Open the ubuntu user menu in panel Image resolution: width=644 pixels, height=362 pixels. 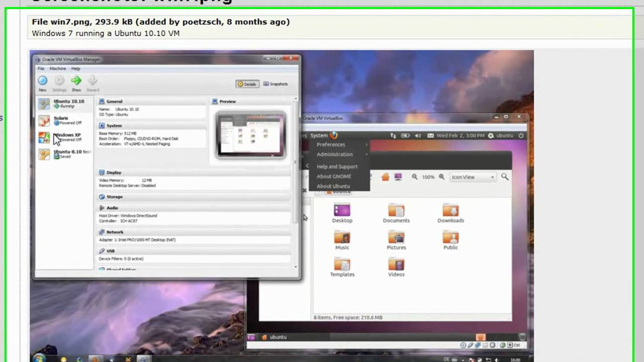click(x=501, y=136)
